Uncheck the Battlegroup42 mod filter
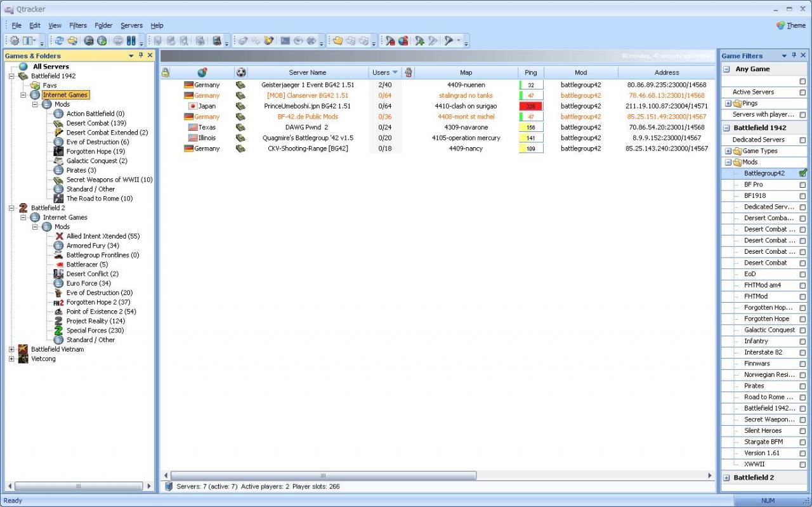 (x=802, y=173)
